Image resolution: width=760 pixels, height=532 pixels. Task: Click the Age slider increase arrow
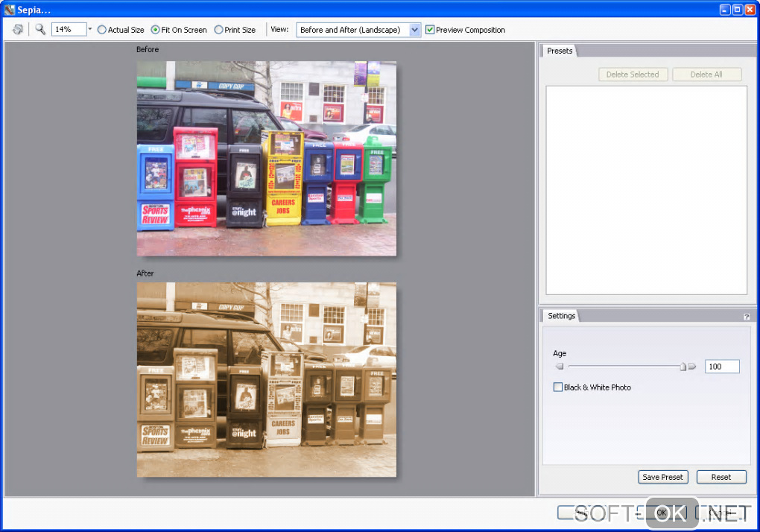click(692, 367)
